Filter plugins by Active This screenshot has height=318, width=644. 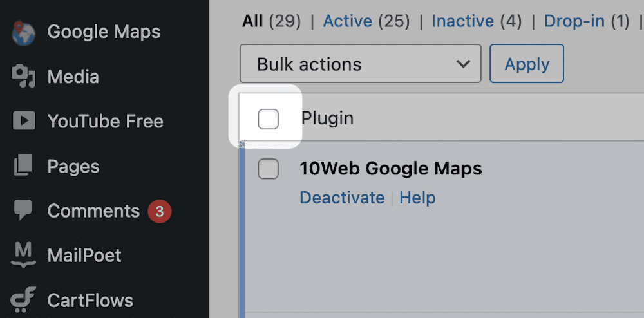pyautogui.click(x=348, y=21)
